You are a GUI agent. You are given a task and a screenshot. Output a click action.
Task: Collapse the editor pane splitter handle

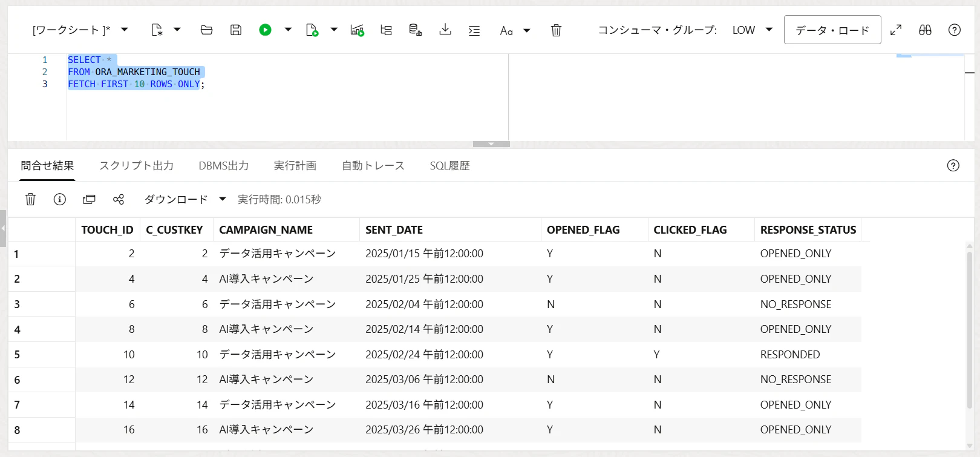[491, 144]
